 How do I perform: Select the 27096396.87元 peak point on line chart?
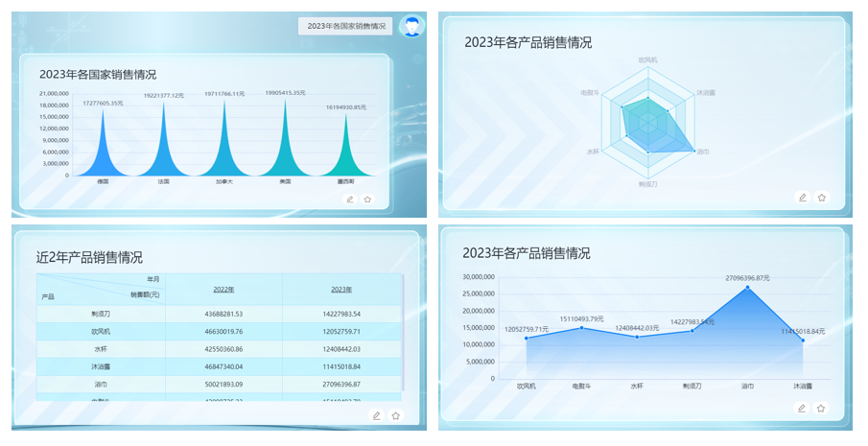pos(748,288)
